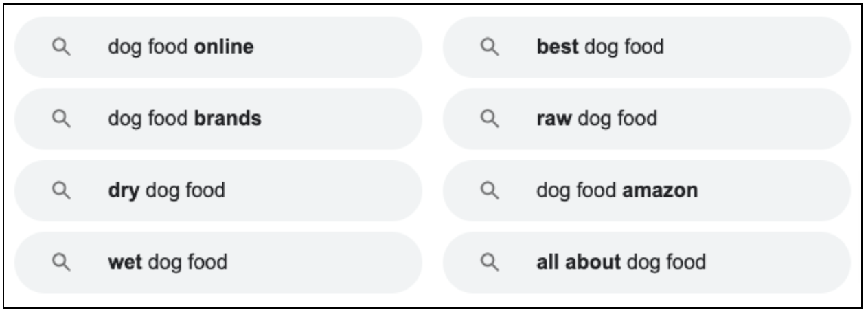Click magnifier icon beside 'wet dog food'
868x315 pixels.
[x=60, y=262]
